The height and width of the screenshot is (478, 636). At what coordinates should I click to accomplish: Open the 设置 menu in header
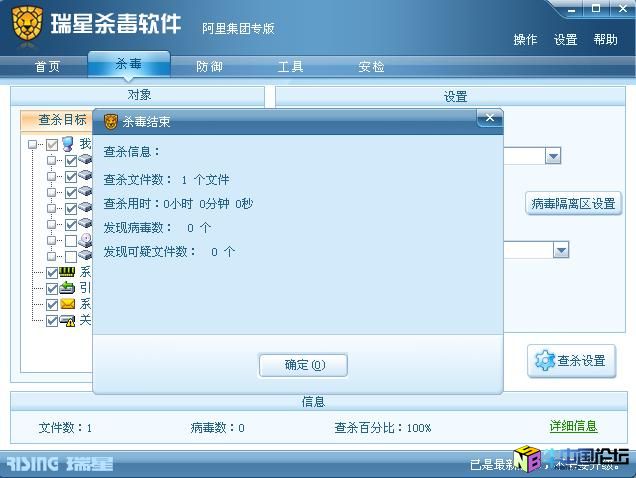[x=565, y=40]
